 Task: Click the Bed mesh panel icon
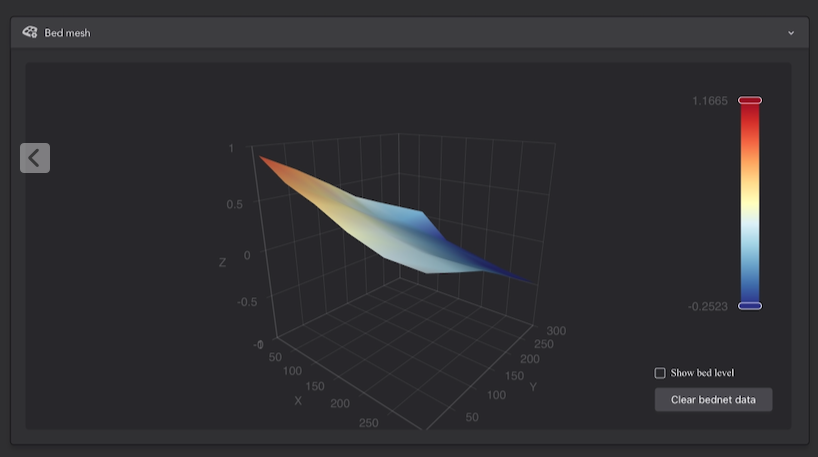point(30,32)
